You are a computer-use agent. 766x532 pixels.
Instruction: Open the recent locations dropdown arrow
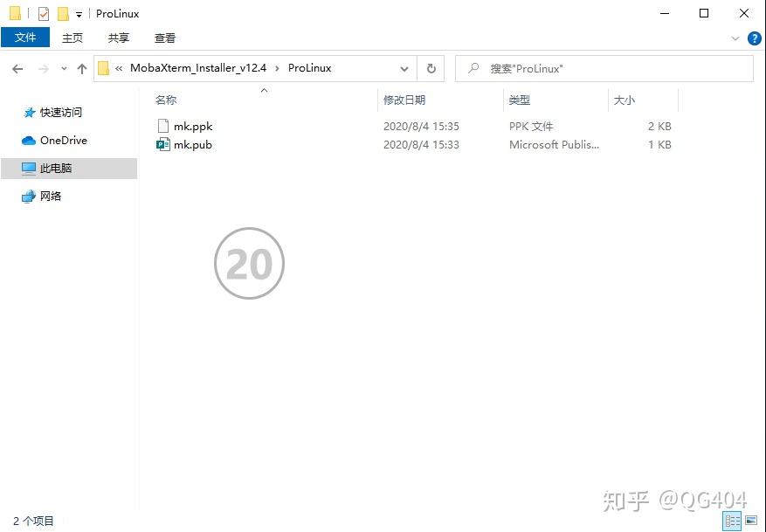[x=64, y=69]
